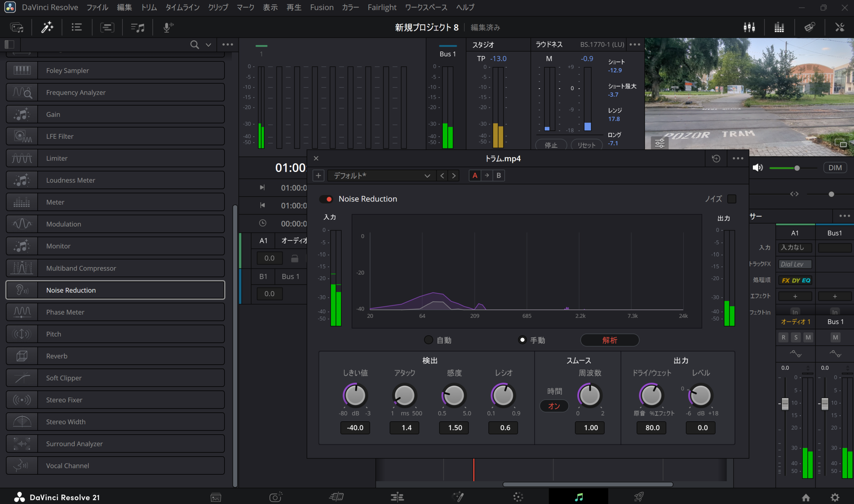Toggle the effects sidebar panel icon
The image size is (854, 504).
pyautogui.click(x=10, y=44)
